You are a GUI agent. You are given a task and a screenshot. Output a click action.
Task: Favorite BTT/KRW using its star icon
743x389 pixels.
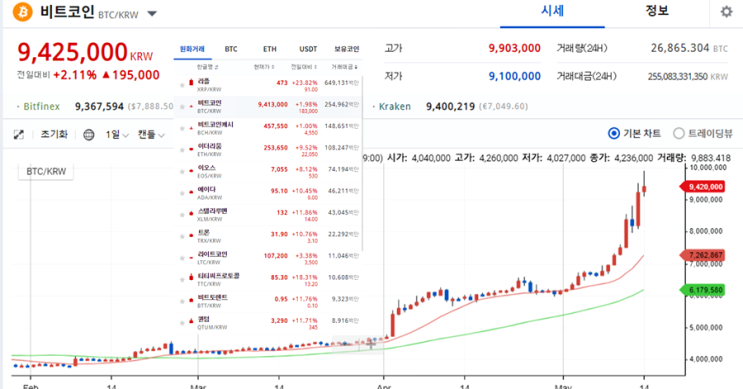click(181, 301)
